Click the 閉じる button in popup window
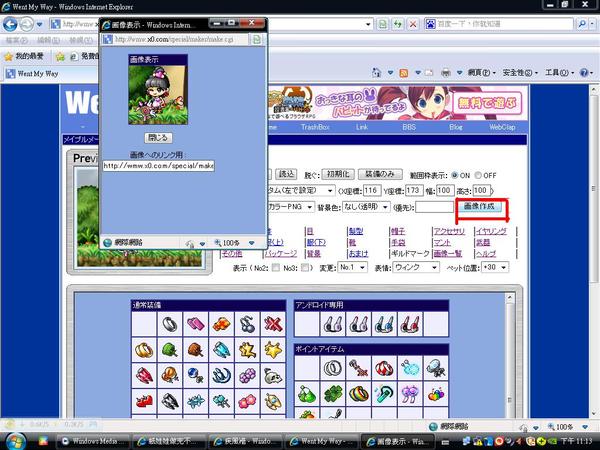 [158, 138]
